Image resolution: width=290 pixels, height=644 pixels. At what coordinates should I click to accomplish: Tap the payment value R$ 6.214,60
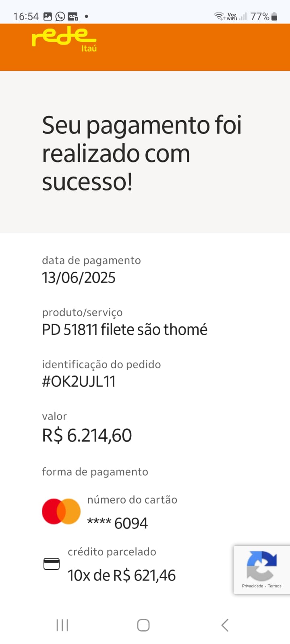pyautogui.click(x=87, y=436)
